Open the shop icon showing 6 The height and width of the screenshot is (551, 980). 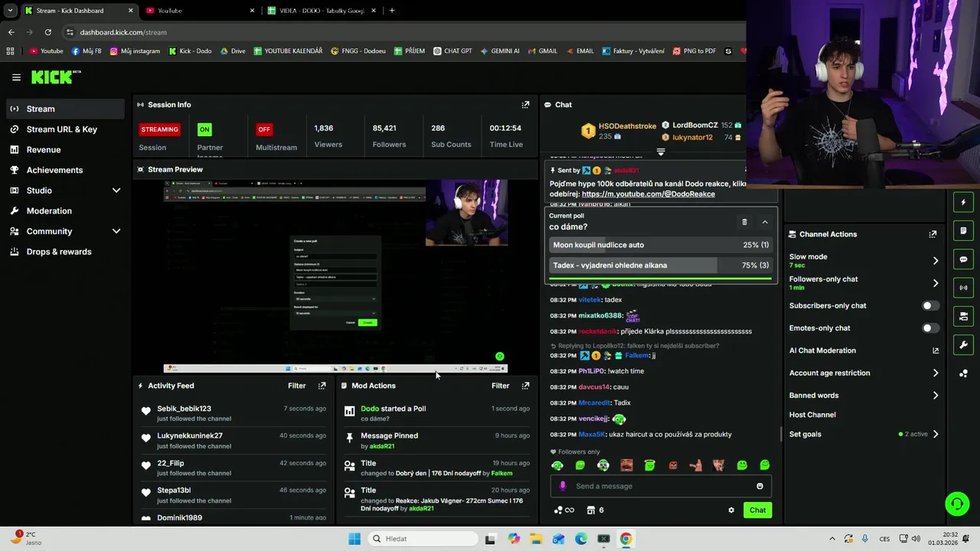(x=595, y=510)
